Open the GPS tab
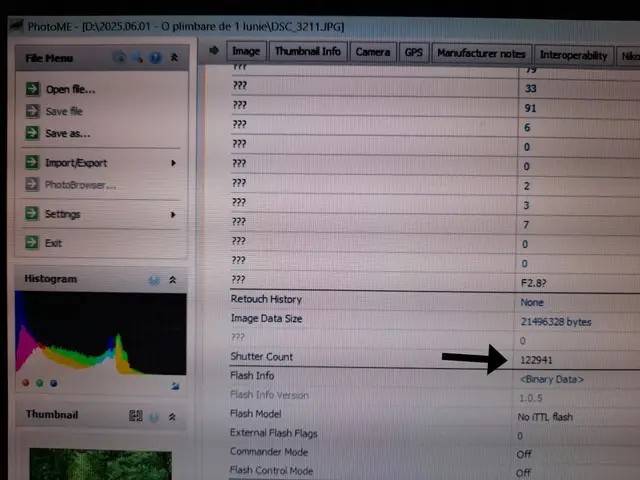Screen dimensions: 640x480 [413, 53]
